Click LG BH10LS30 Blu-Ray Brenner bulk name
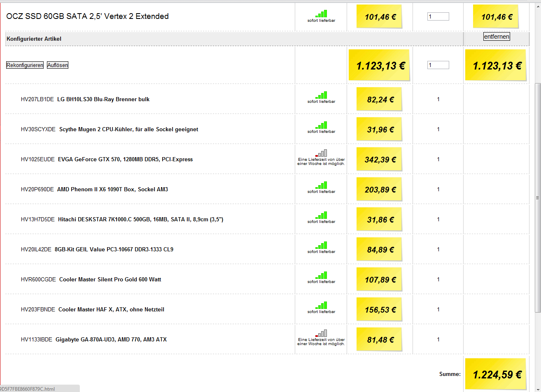The height and width of the screenshot is (392, 541). point(103,99)
